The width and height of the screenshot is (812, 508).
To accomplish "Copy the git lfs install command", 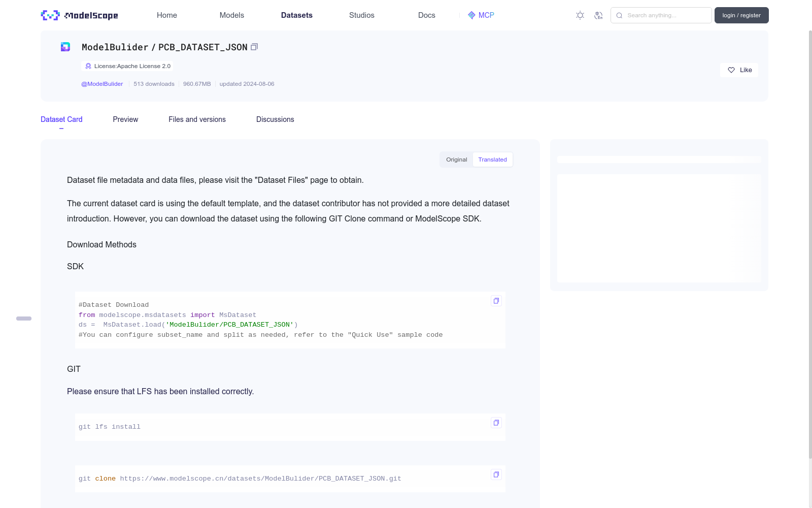I will point(496,423).
